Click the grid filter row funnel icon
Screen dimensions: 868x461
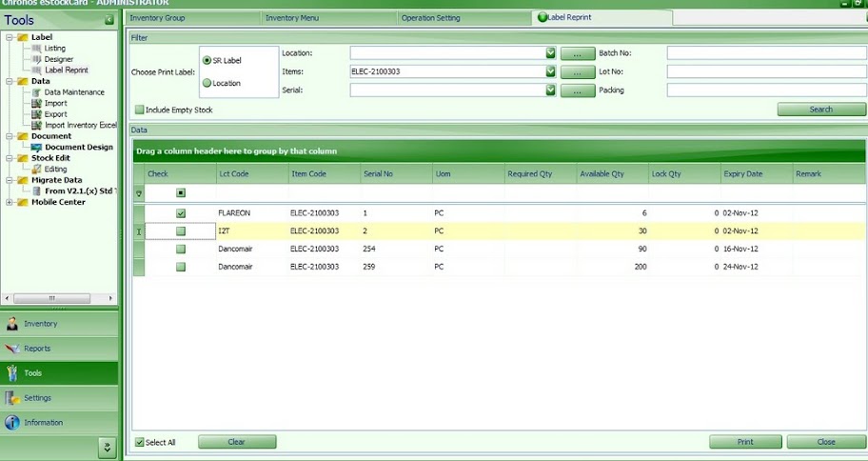139,193
